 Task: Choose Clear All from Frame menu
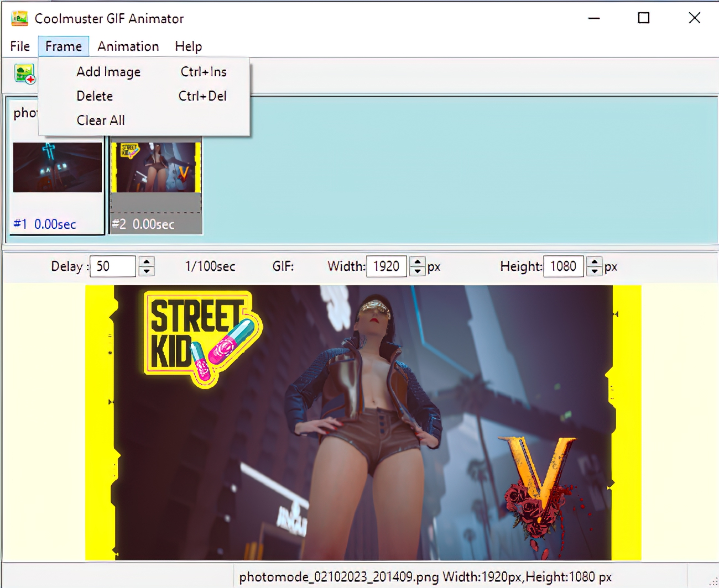pyautogui.click(x=144, y=120)
